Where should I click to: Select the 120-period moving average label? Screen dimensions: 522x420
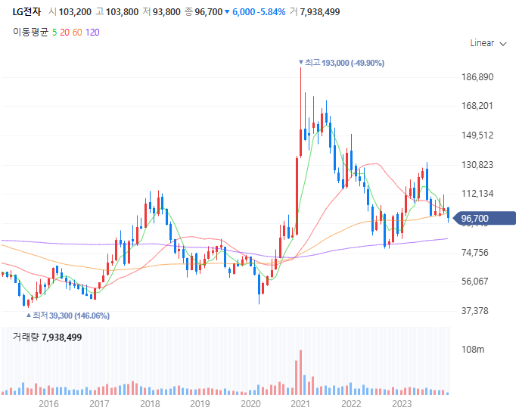click(92, 33)
